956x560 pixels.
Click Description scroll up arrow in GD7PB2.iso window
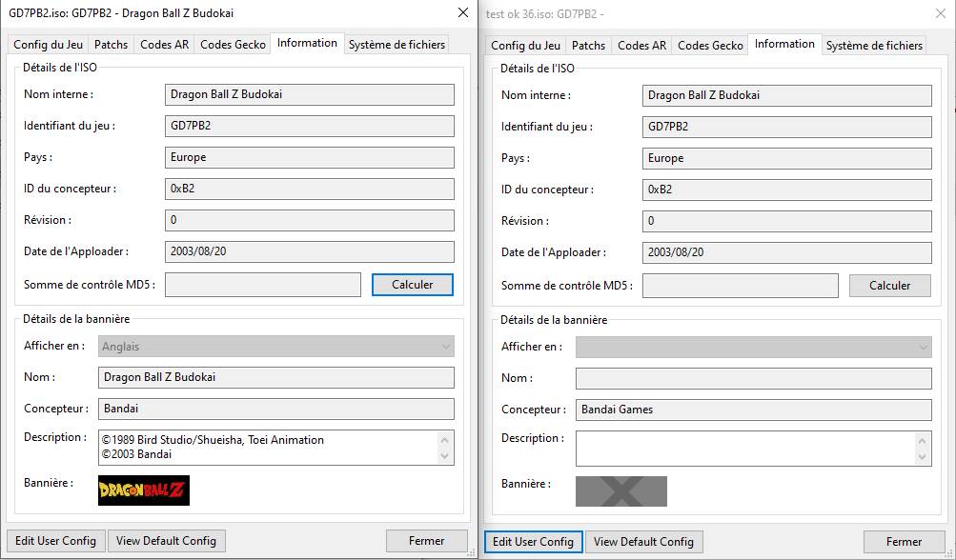(x=444, y=440)
